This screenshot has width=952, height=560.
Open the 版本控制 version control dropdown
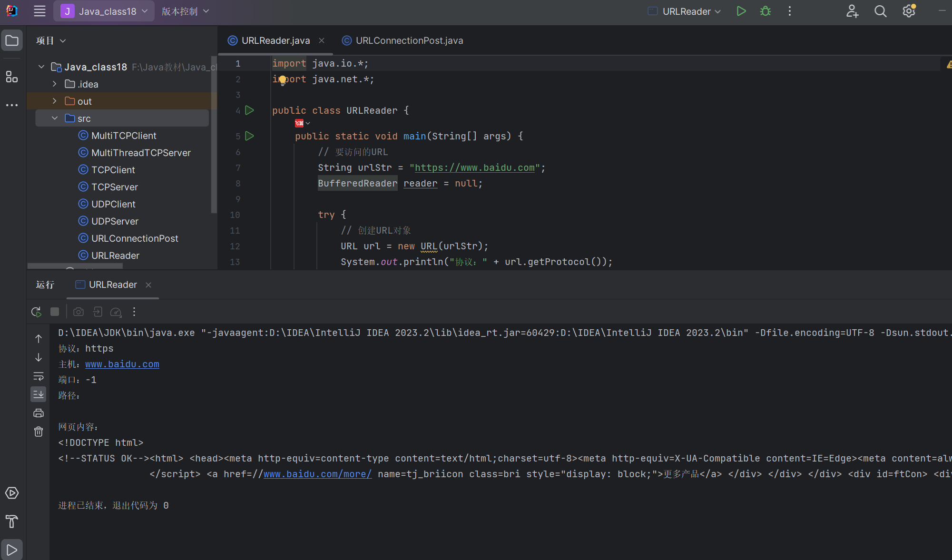pyautogui.click(x=185, y=11)
